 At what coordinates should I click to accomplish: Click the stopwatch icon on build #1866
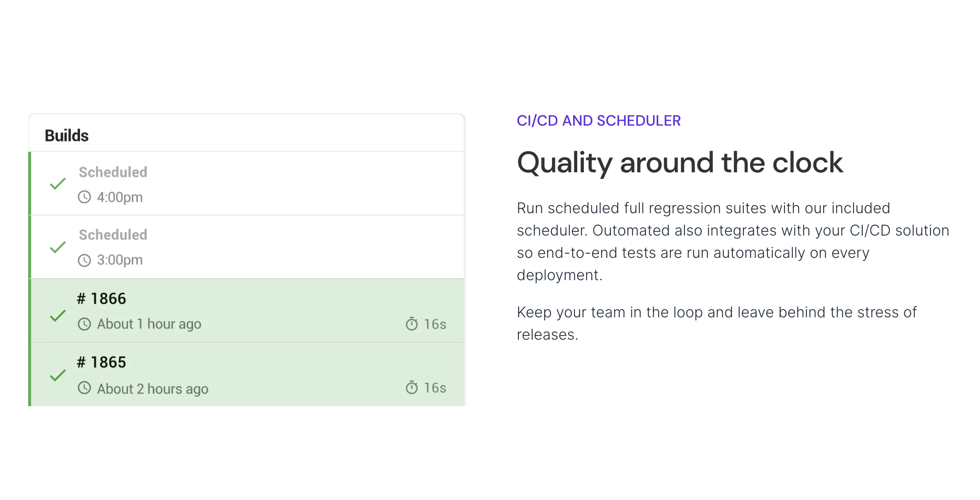click(412, 324)
